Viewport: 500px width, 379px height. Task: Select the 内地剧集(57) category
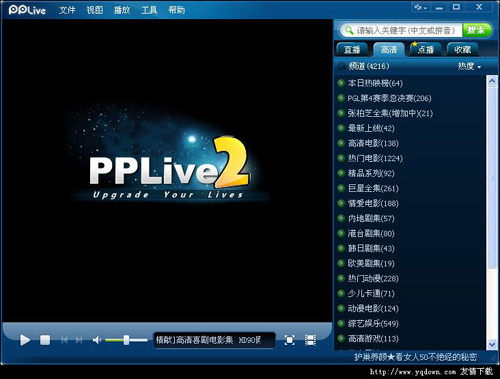371,218
